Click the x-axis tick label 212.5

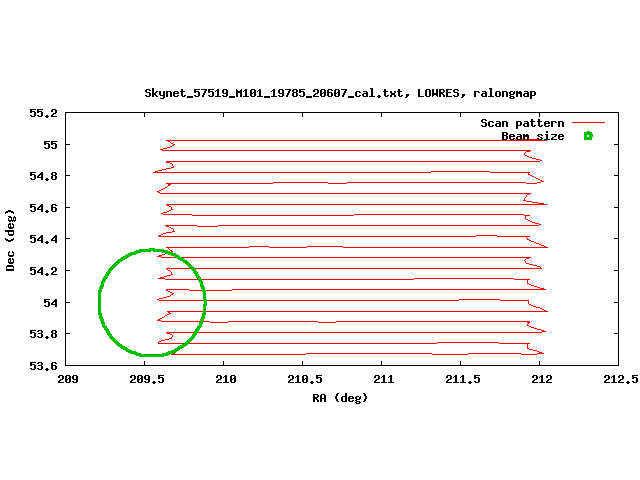621,379
